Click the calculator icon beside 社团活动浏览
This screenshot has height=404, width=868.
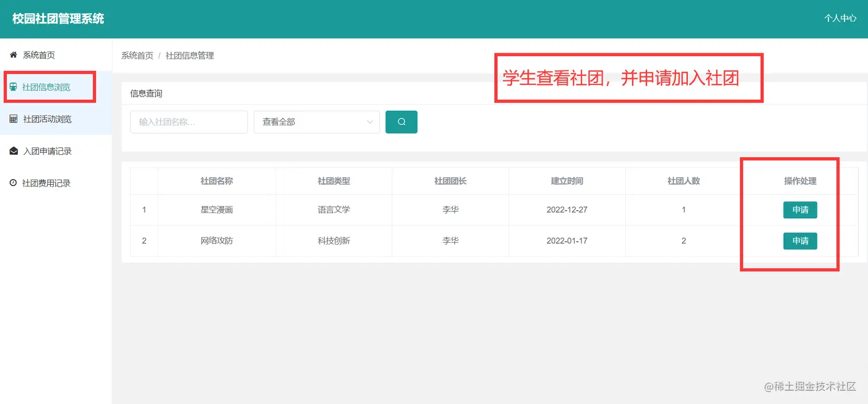tap(14, 119)
